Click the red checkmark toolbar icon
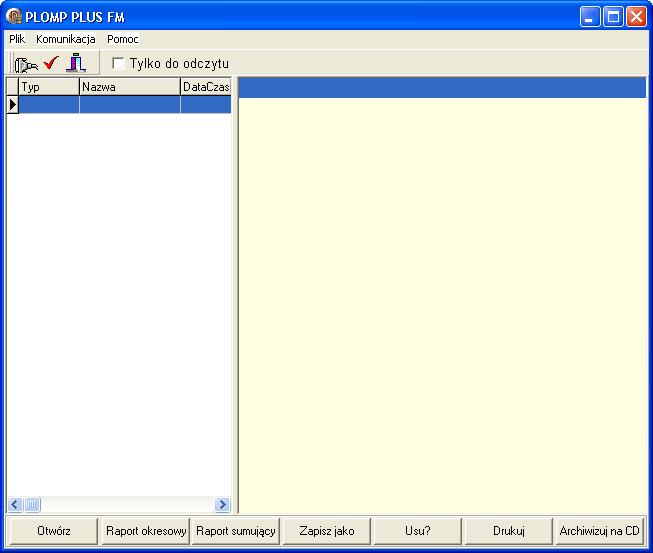The width and height of the screenshot is (653, 553). (52, 63)
